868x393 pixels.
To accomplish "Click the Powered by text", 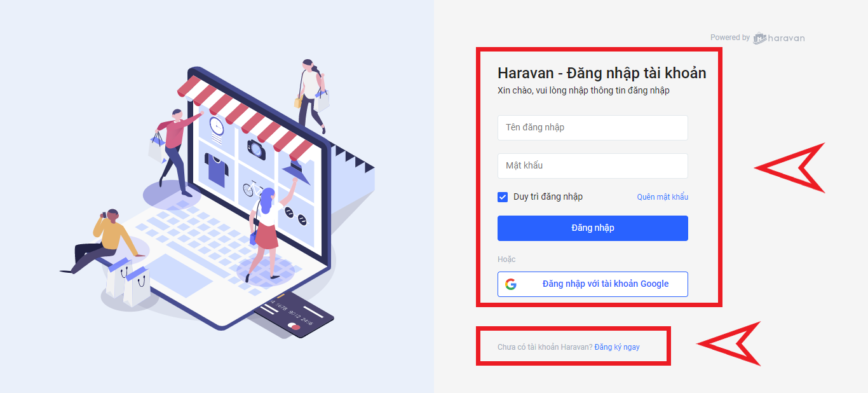I will (730, 38).
